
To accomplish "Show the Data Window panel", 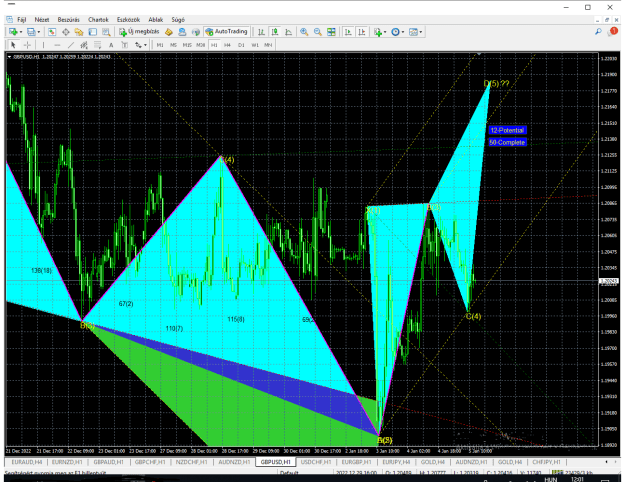I will pos(65,32).
